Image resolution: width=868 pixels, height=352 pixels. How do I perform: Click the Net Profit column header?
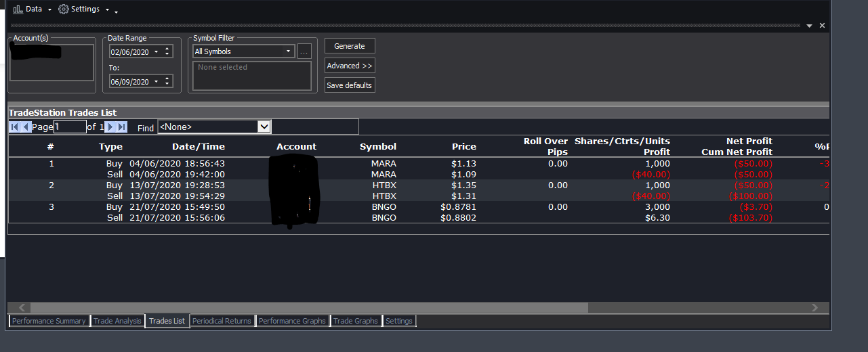(x=749, y=141)
